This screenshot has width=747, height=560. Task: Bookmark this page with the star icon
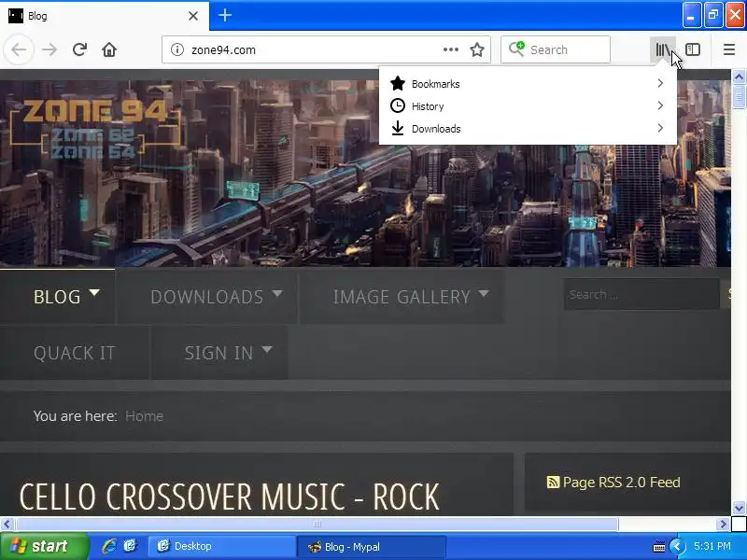tap(477, 49)
